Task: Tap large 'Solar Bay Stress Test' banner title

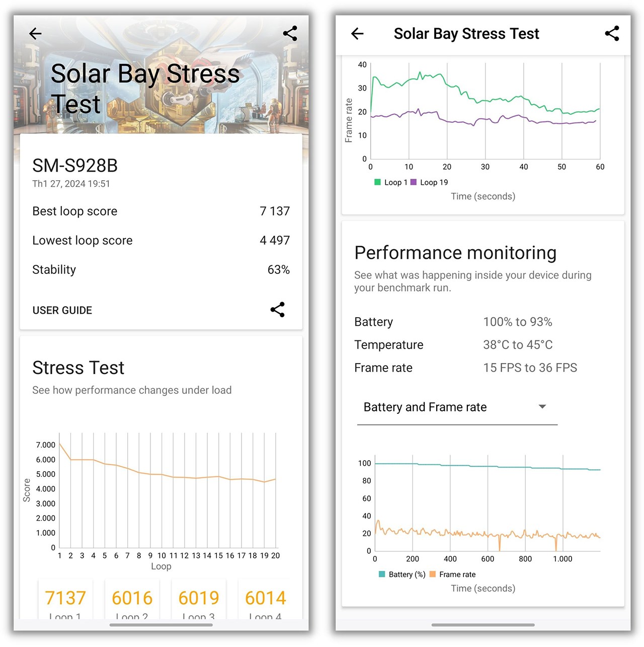Action: [x=145, y=89]
